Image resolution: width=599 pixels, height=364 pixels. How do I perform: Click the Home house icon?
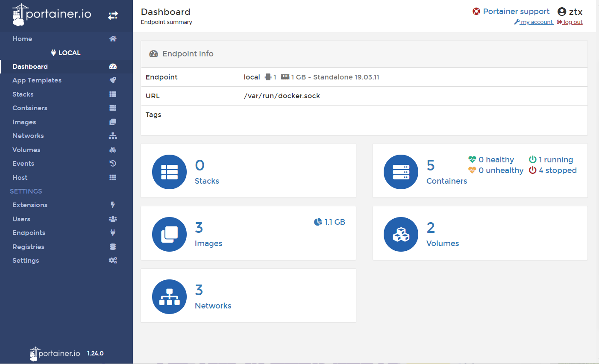113,39
